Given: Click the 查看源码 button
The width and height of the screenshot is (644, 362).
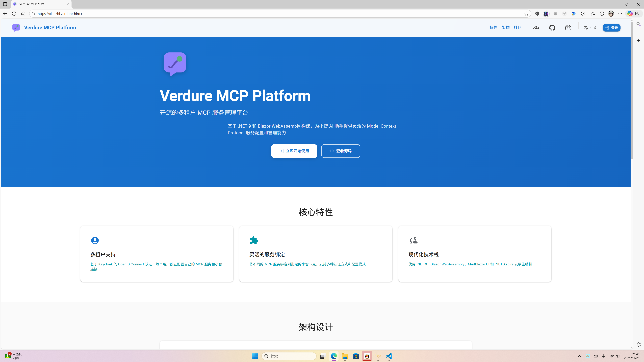Looking at the screenshot, I should point(341,151).
